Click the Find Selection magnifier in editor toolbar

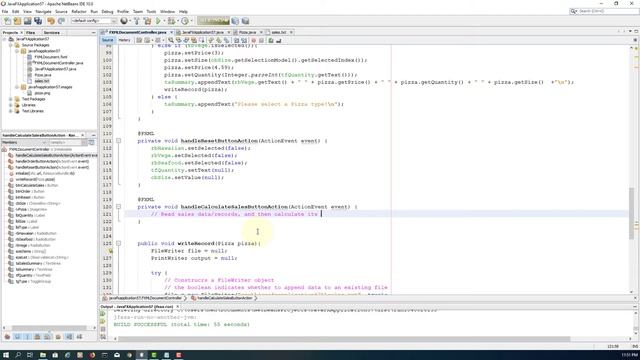(171, 40)
